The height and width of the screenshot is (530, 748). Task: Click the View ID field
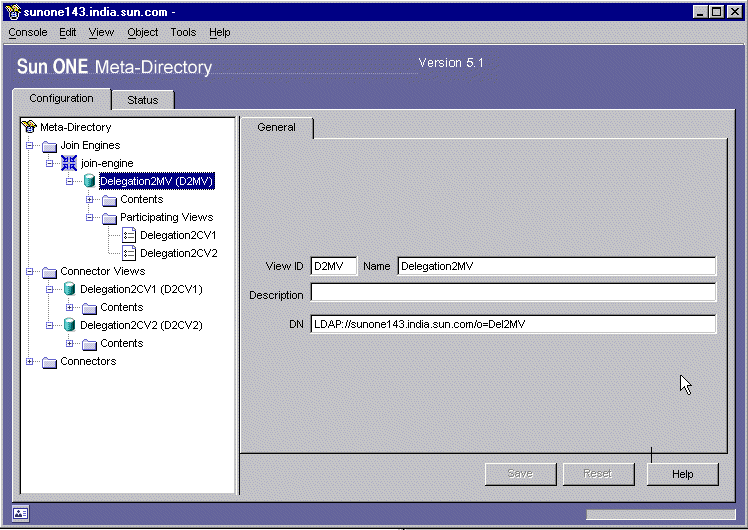tap(333, 266)
